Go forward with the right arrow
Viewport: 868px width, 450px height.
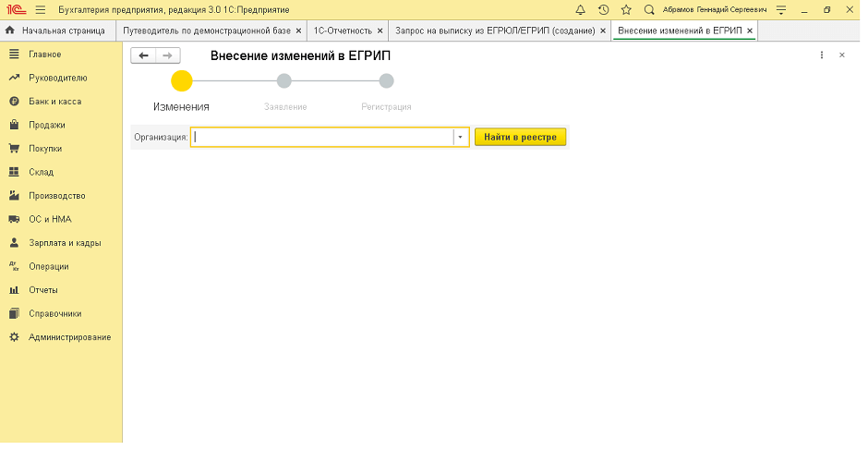click(x=168, y=55)
